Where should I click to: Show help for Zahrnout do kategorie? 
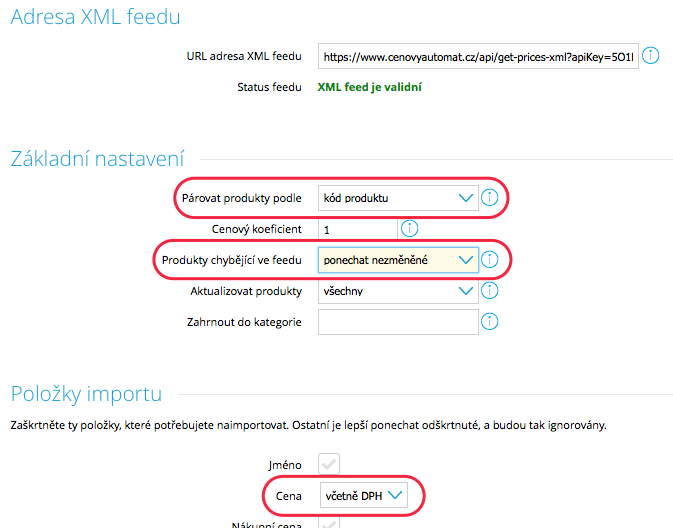(x=489, y=322)
